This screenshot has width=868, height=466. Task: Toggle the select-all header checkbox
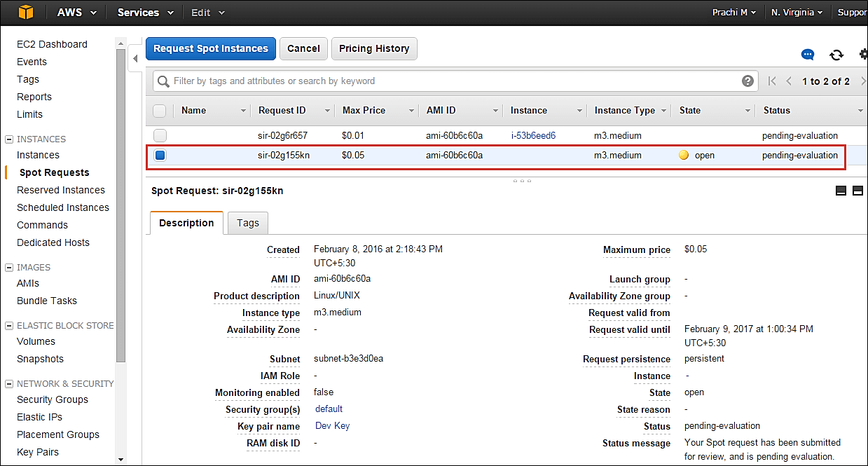tap(160, 111)
